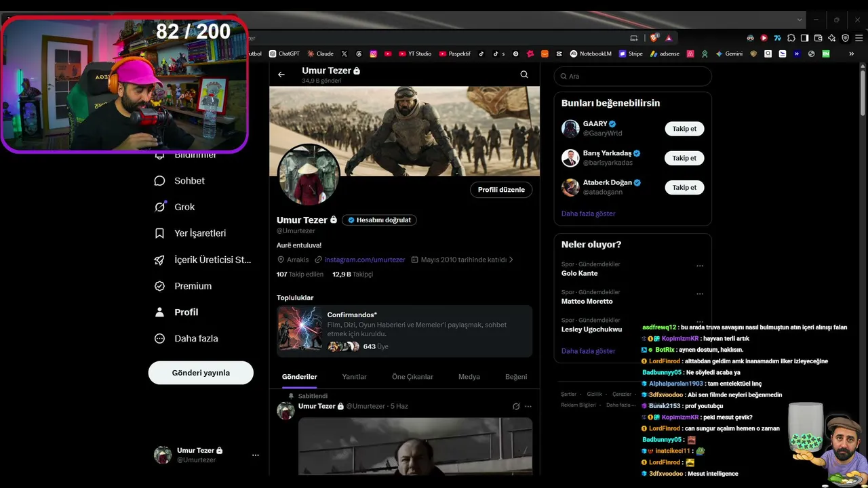
Task: Click the Grok icon on the pinned post
Action: (x=516, y=406)
